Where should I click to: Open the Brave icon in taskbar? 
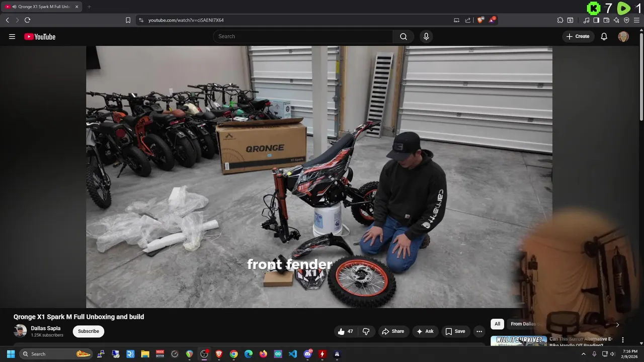click(219, 354)
